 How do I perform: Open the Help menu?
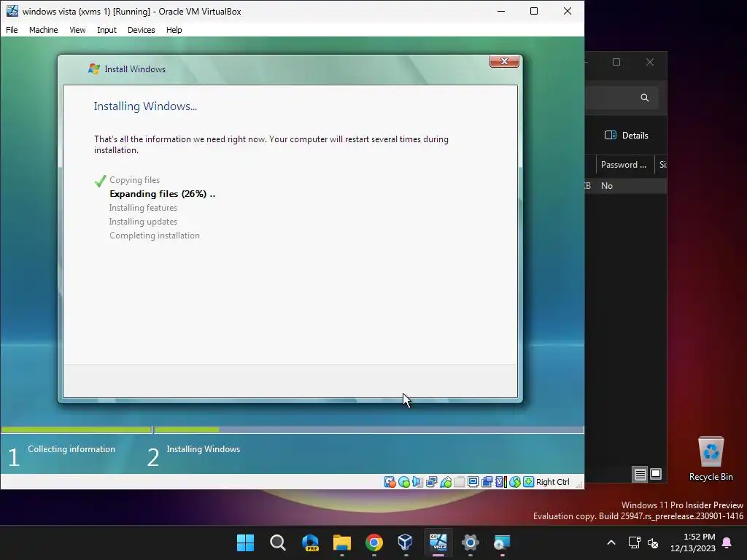coord(174,29)
